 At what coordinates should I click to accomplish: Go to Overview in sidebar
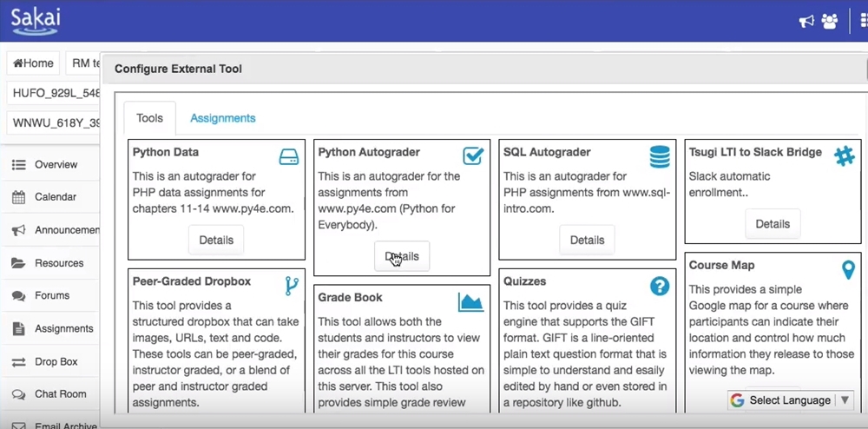[49, 164]
